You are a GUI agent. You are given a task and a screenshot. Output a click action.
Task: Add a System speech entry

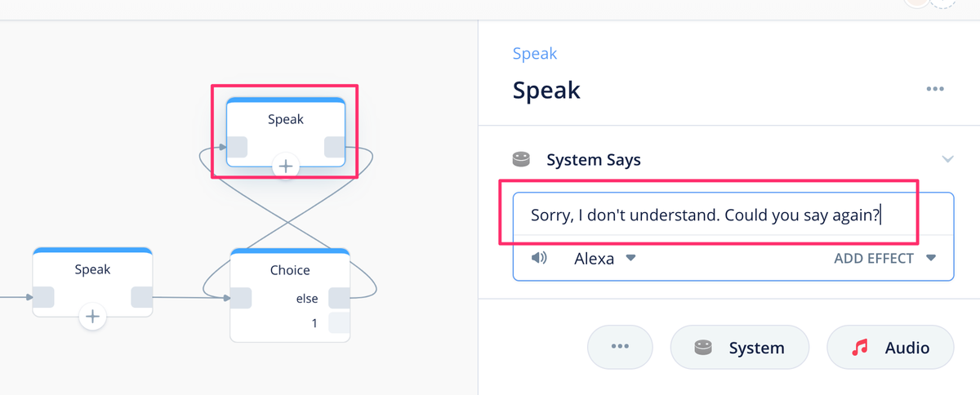coord(740,348)
